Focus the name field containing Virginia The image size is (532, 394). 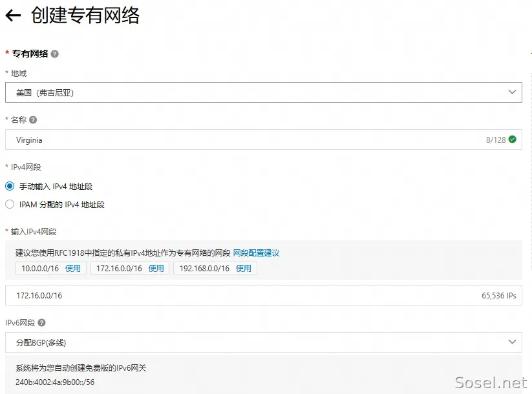(x=264, y=140)
